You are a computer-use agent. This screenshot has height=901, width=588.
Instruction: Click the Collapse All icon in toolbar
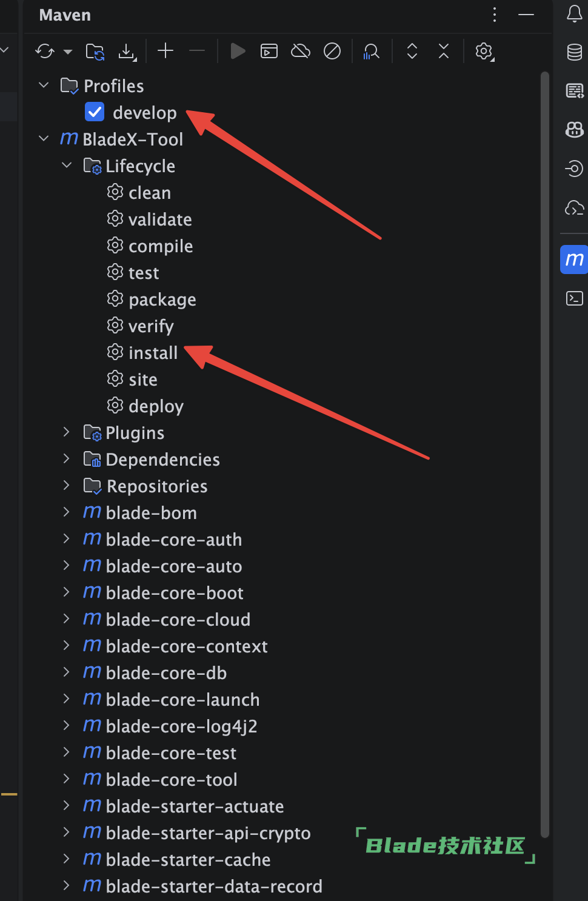[444, 52]
